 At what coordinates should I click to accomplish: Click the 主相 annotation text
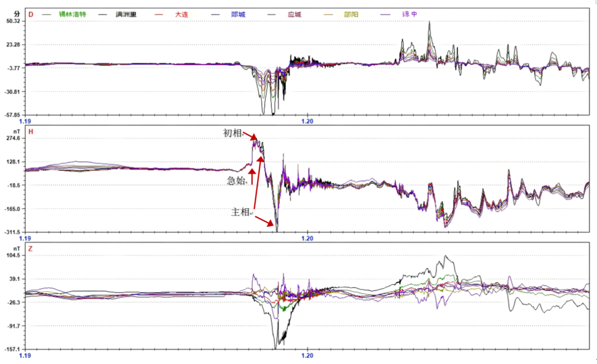(x=240, y=212)
